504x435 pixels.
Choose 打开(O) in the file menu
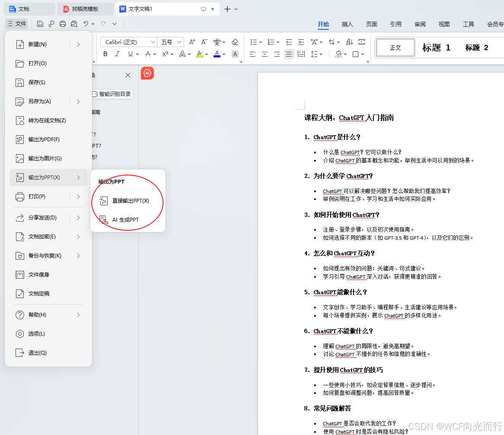(48, 64)
